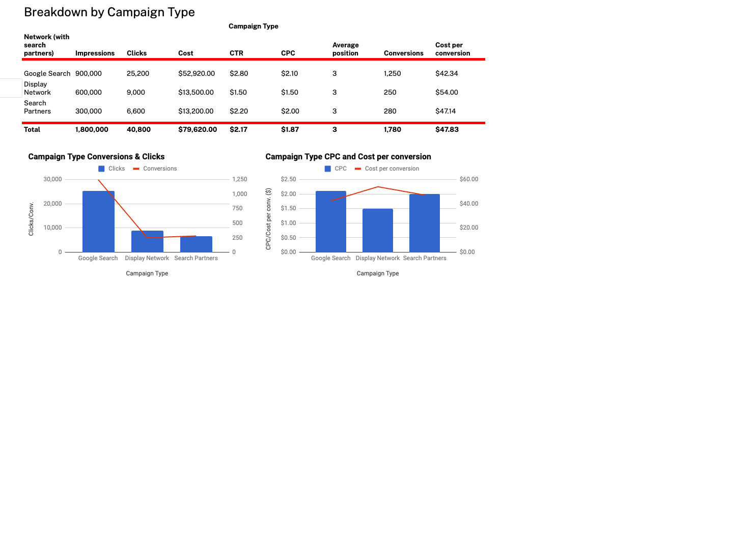Click the Search Partners bar in CPC chart
This screenshot has height=560, width=753.
(x=424, y=223)
